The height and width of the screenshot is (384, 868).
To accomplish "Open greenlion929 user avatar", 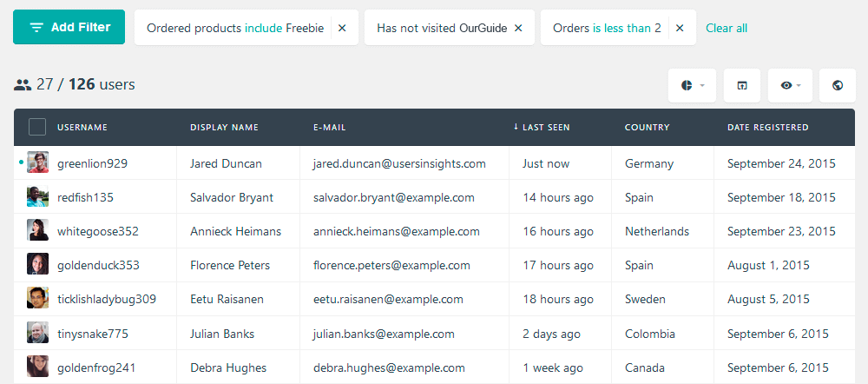I will tap(37, 162).
